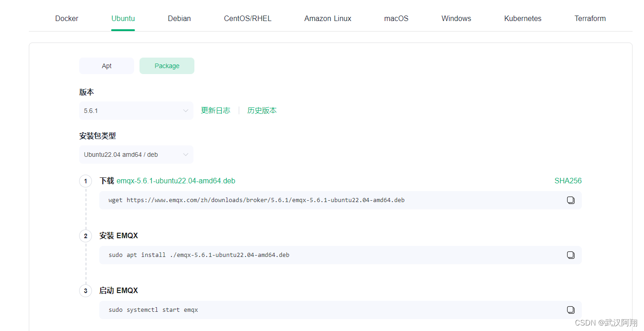Copy the sudo apt install command
The image size is (644, 331).
pyautogui.click(x=570, y=255)
